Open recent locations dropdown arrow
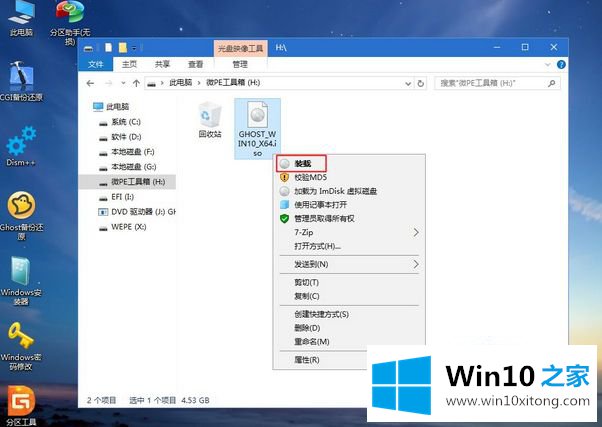The image size is (602, 427). pos(123,83)
